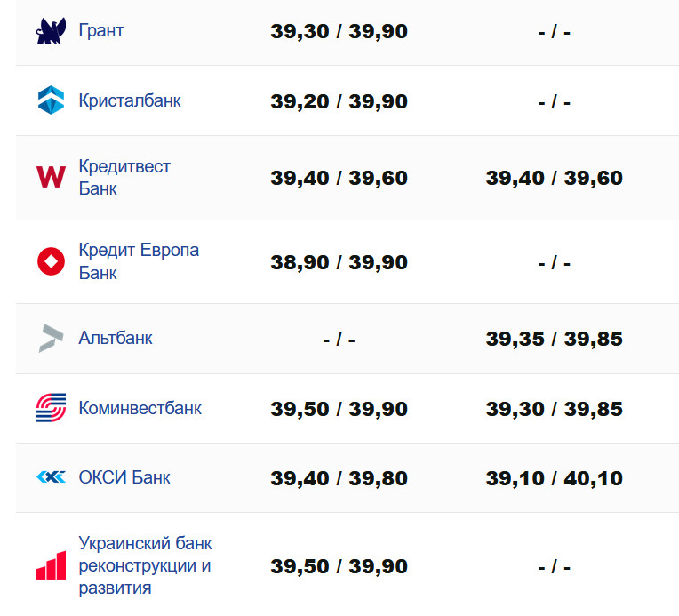Open the Альтбанк link
Viewport: 679px width, 616px height.
pyautogui.click(x=116, y=338)
